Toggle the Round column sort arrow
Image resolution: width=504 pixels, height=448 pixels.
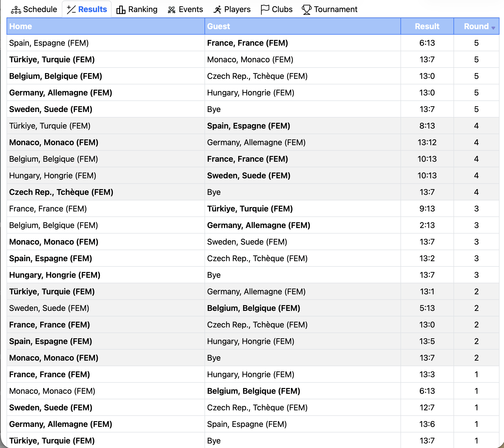tap(493, 28)
